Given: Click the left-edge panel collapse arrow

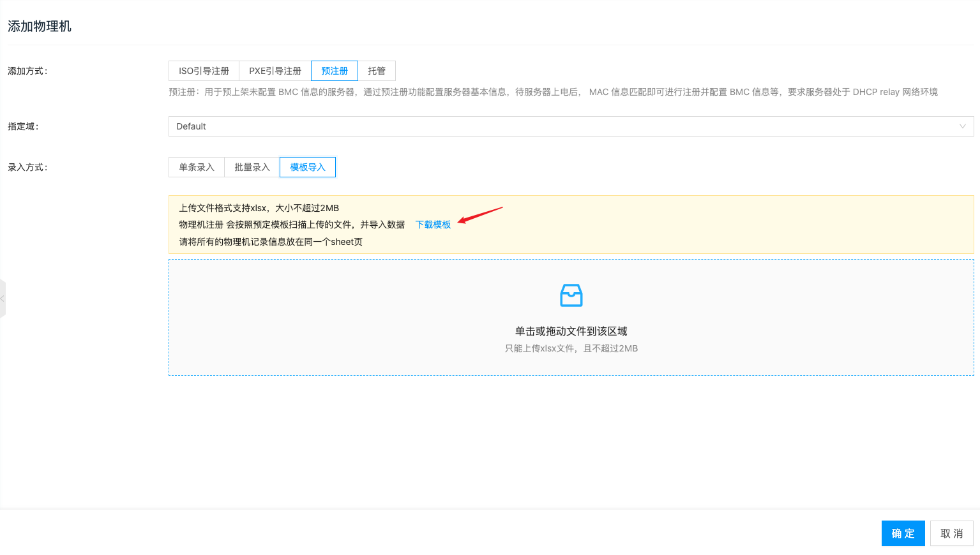Looking at the screenshot, I should pyautogui.click(x=3, y=299).
